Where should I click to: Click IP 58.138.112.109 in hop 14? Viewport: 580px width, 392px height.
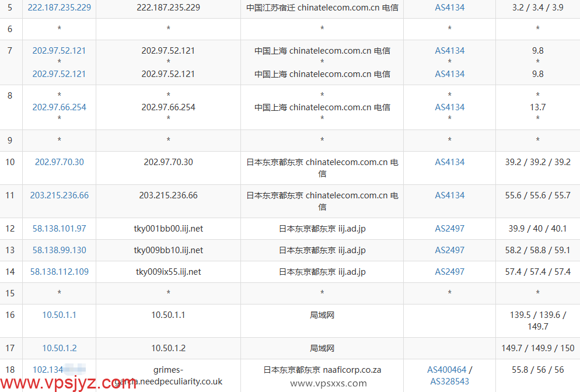tap(59, 272)
